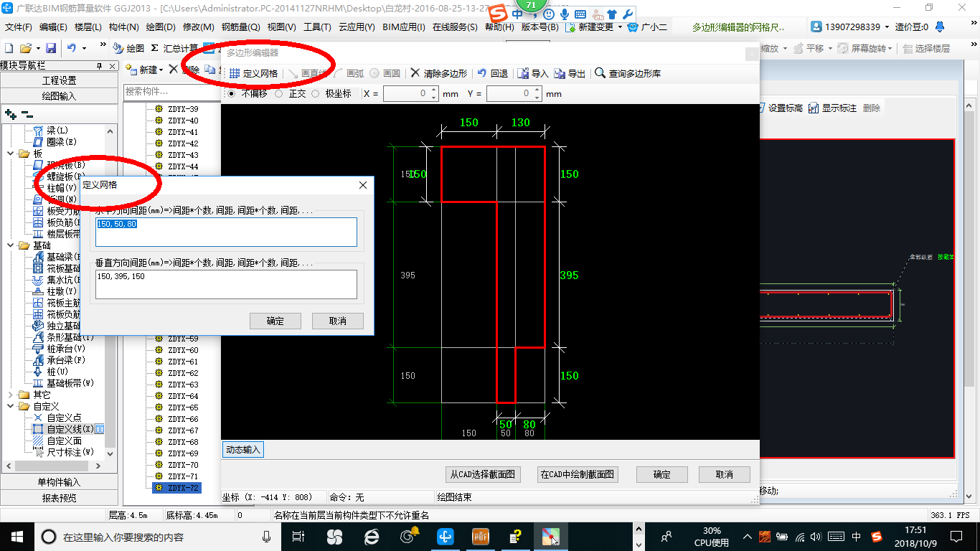Collapse the 基础 folder in tree
This screenshot has width=980, height=551.
(11, 245)
